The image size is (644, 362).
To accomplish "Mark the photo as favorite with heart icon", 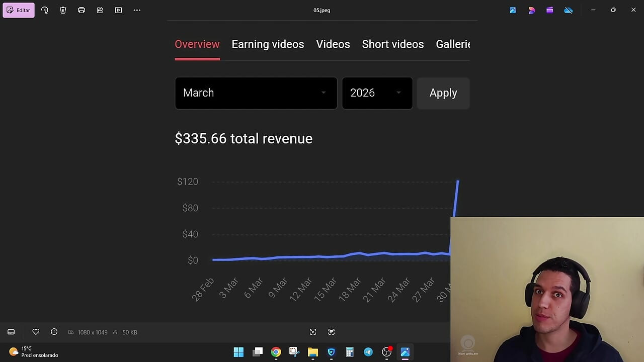I will (36, 332).
